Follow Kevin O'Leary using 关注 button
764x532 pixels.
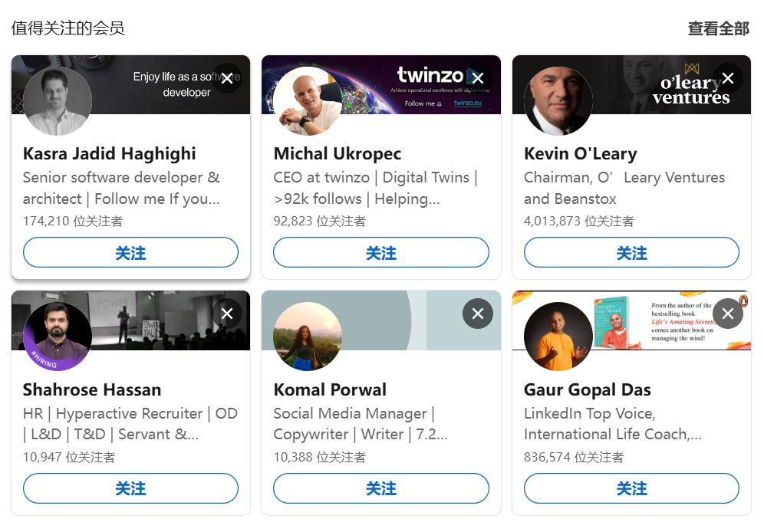631,252
